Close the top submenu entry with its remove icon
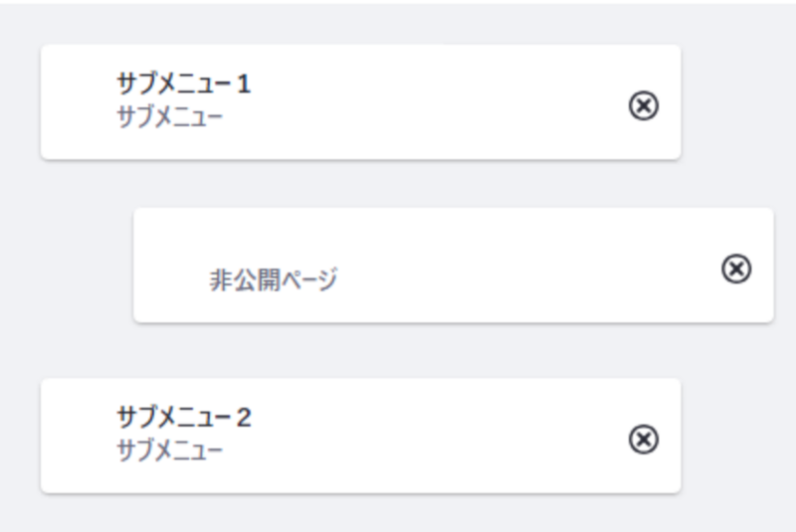 click(644, 104)
